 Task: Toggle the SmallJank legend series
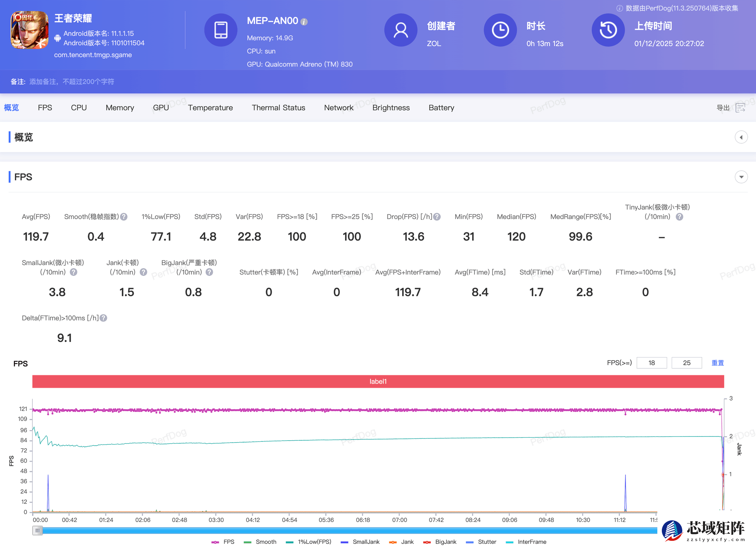click(x=360, y=542)
